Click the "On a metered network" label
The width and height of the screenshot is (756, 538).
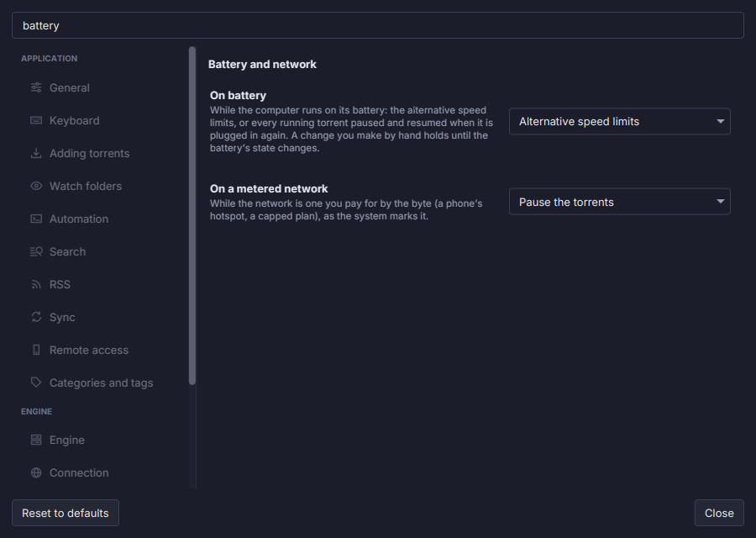click(269, 188)
